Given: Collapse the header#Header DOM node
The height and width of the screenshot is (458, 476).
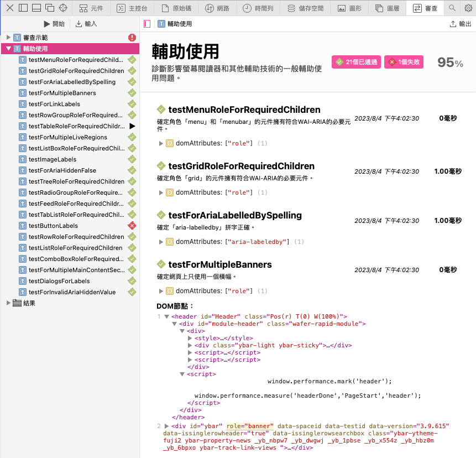Looking at the screenshot, I should (x=166, y=316).
